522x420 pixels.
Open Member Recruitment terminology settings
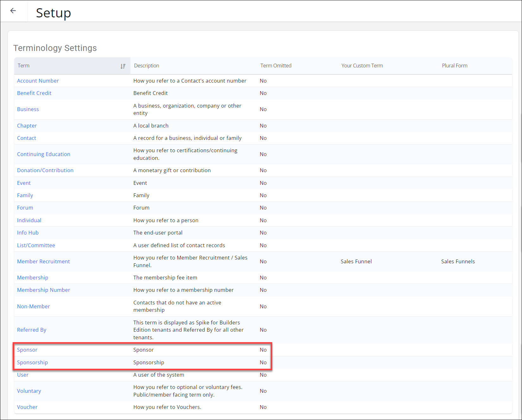coord(43,261)
